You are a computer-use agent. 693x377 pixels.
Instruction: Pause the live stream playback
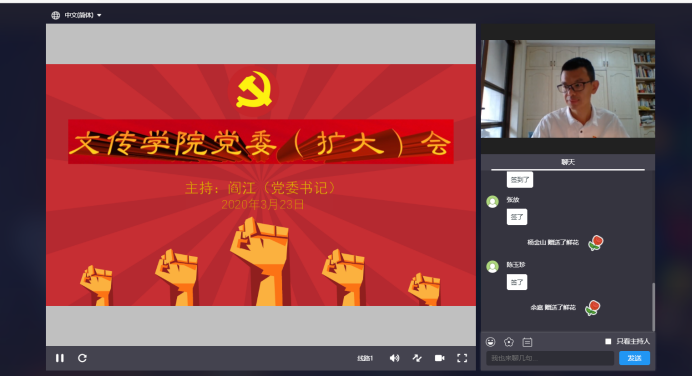(60, 358)
